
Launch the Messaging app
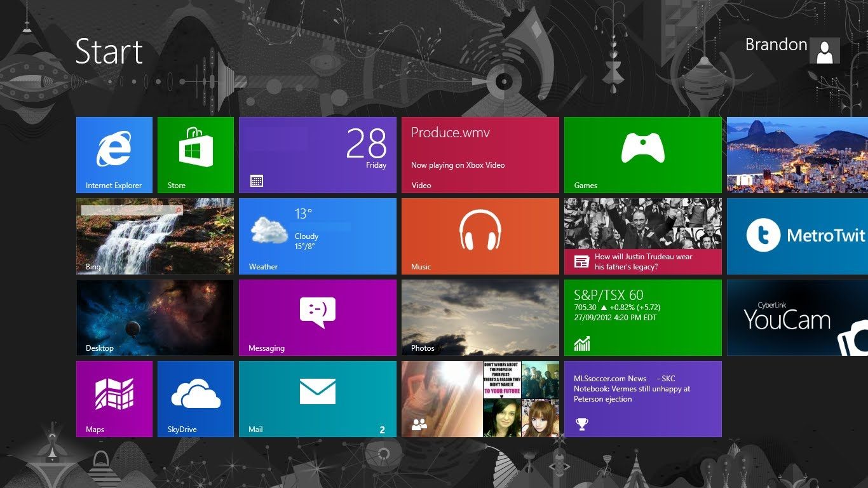click(x=317, y=317)
